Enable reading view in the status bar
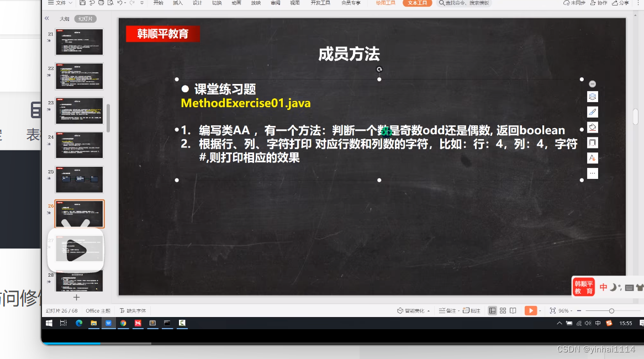Viewport: 644px width, 359px height. [513, 310]
